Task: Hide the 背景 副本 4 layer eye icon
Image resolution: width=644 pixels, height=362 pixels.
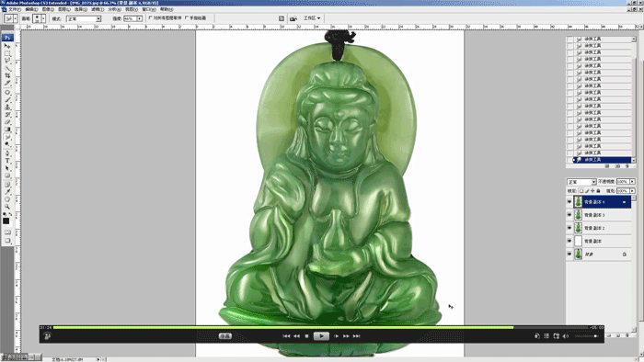Action: tap(569, 202)
